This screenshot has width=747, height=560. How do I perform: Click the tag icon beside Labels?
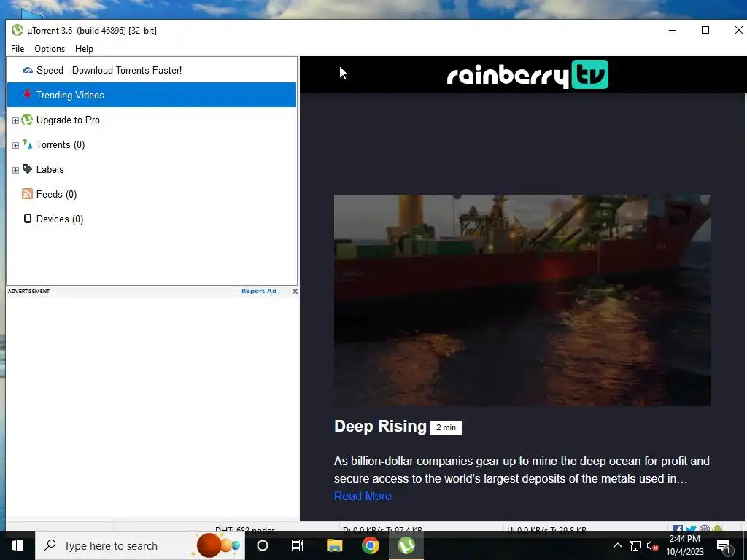(x=27, y=169)
